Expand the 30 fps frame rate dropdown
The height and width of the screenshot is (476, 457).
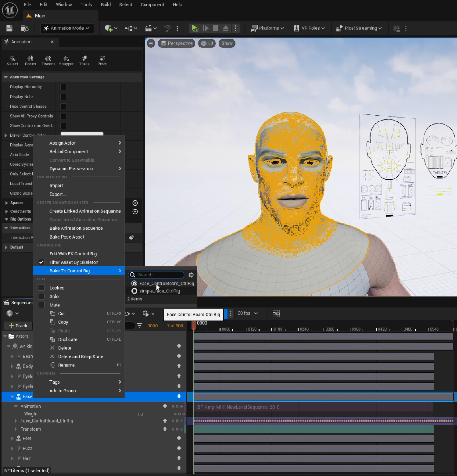pyautogui.click(x=248, y=313)
